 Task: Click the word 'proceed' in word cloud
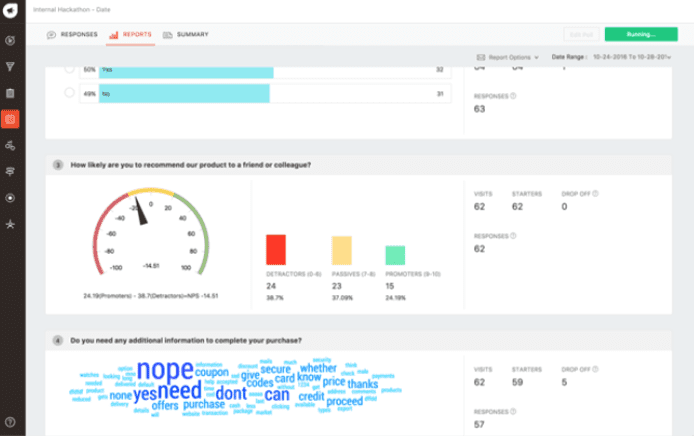[x=345, y=401]
